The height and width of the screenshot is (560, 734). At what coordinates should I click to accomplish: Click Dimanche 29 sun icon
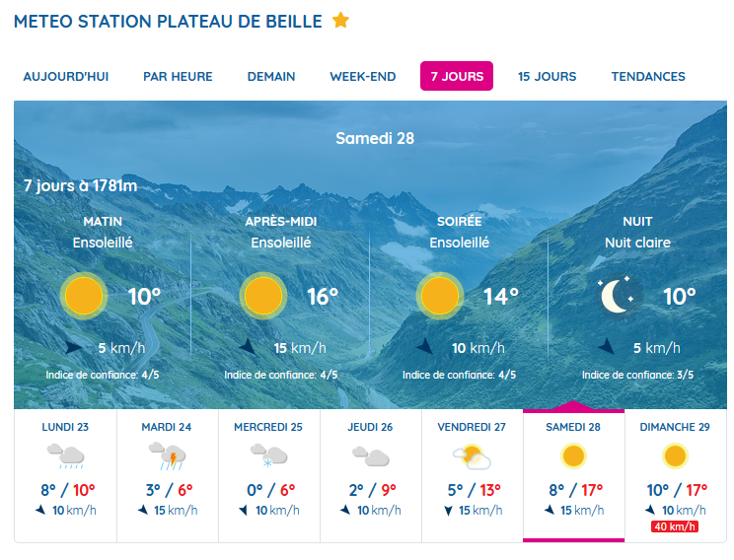coord(675,456)
